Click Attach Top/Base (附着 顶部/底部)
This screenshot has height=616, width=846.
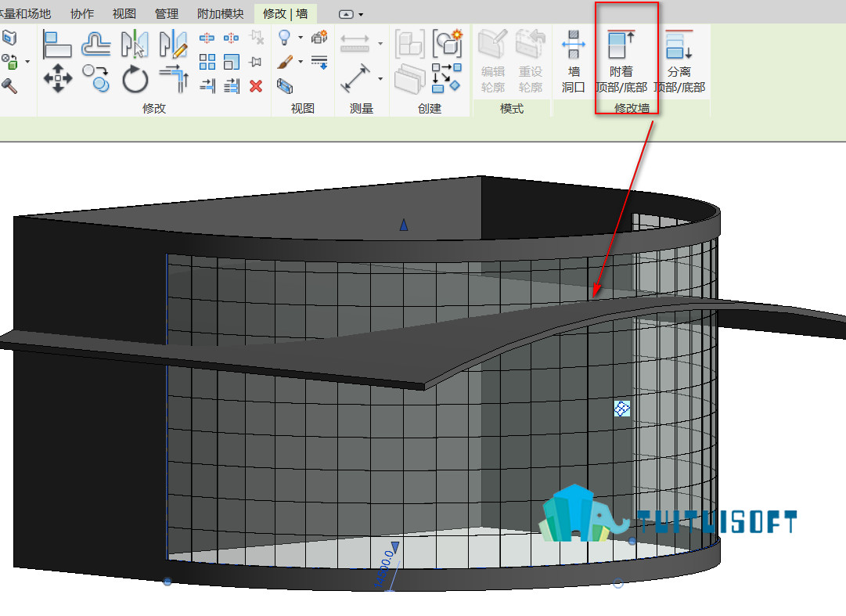tap(621, 61)
